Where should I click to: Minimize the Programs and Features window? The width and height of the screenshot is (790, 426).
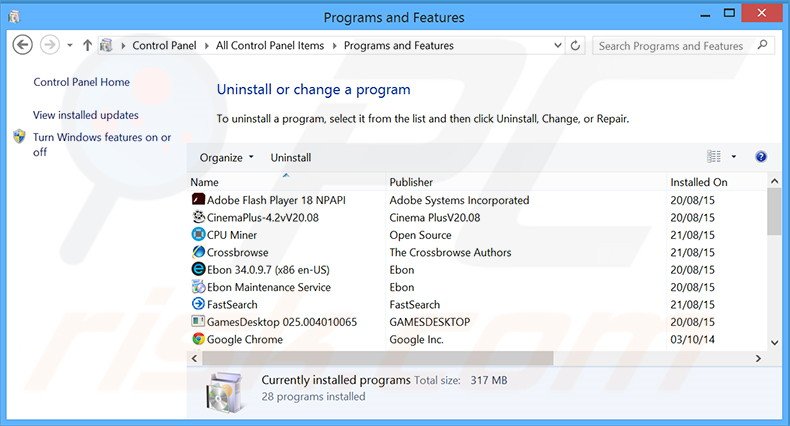coord(705,15)
